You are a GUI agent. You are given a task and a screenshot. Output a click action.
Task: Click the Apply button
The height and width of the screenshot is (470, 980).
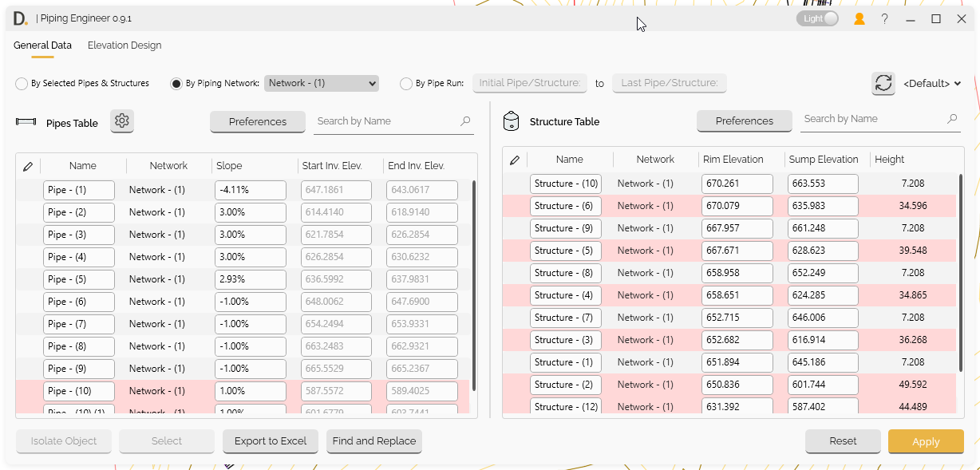pos(926,441)
